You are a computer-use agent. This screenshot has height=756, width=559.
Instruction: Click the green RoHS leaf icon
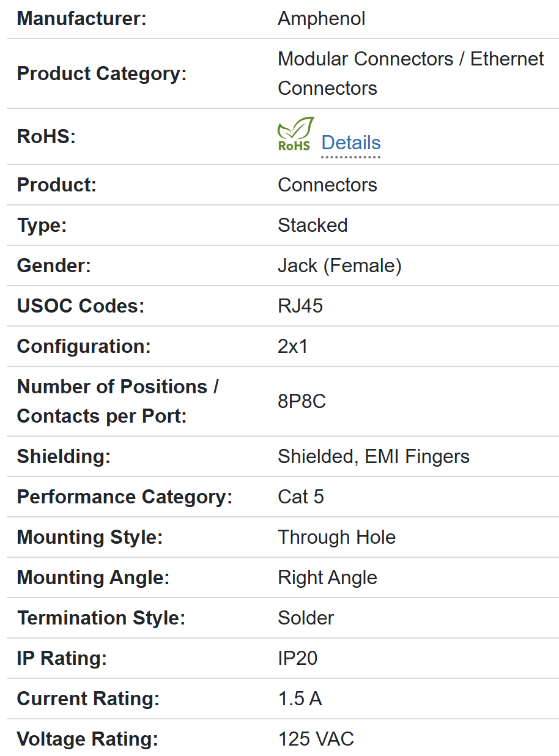click(x=295, y=134)
